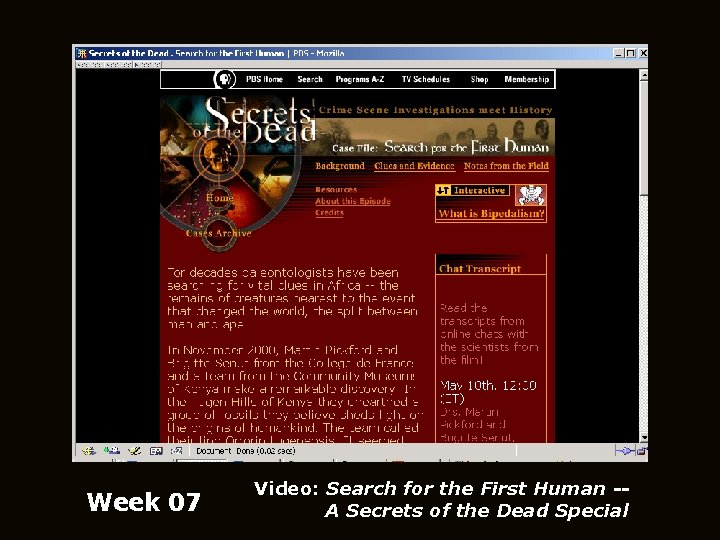Click the 'For decades paleontologists' paragraph
Viewport: 720px width, 540px height.
tap(293, 298)
